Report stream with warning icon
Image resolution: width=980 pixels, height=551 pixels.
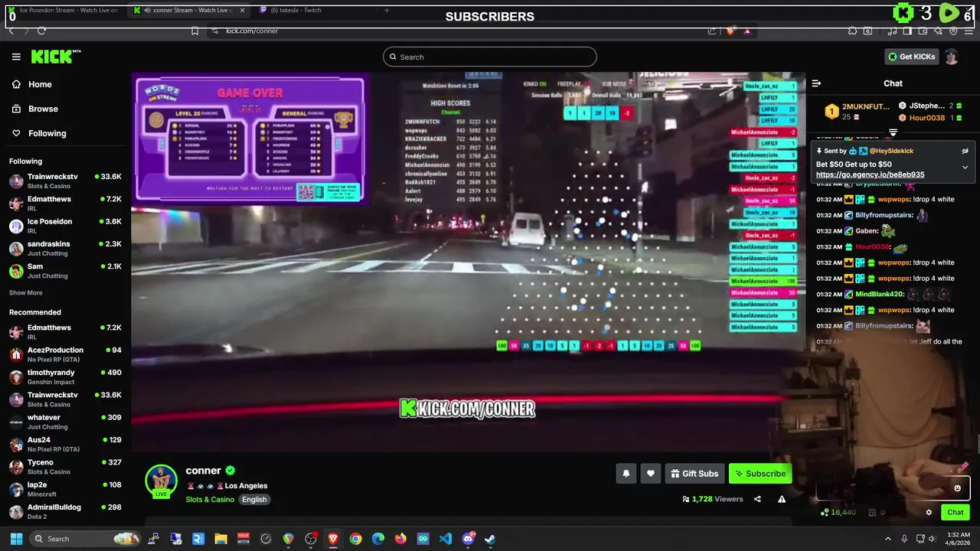tap(782, 499)
